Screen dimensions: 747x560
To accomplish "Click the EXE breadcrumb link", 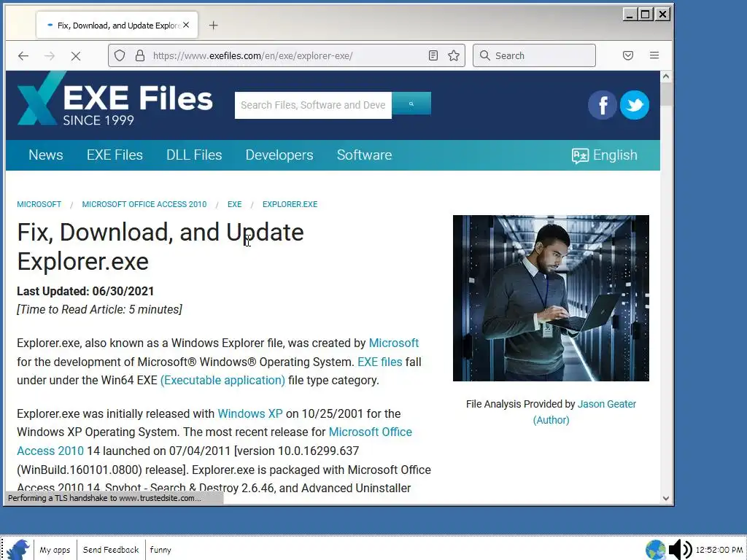I will point(234,204).
